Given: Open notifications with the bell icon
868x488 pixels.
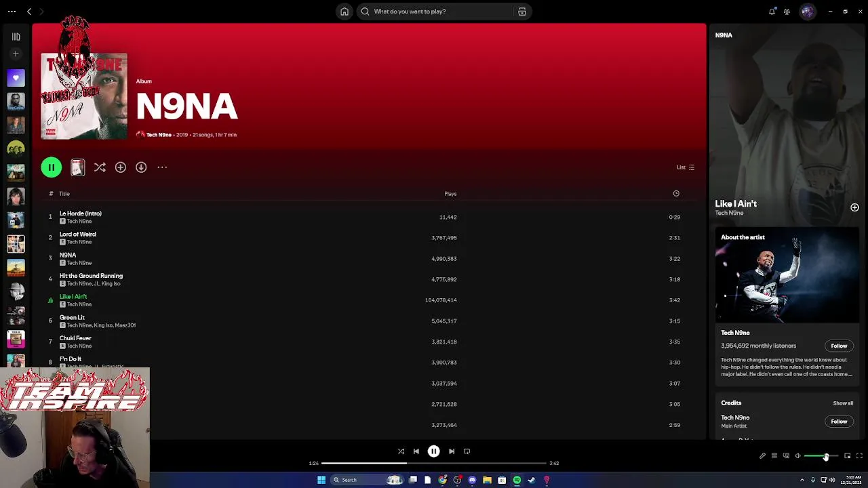Looking at the screenshot, I should tap(772, 12).
